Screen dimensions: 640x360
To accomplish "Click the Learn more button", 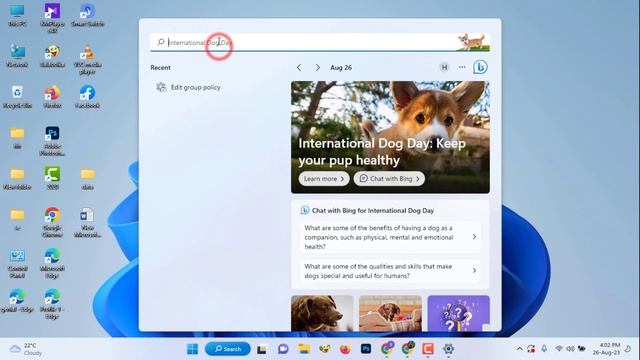I will [324, 179].
